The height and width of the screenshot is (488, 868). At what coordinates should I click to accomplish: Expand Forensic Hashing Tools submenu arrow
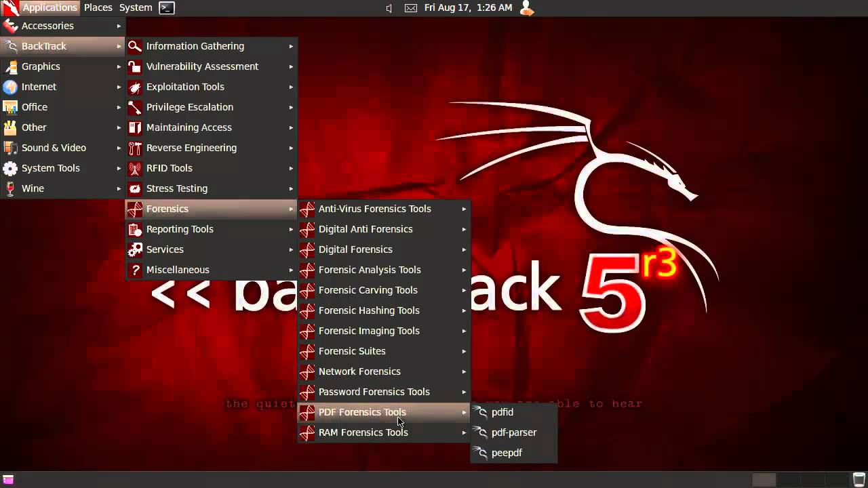tap(465, 310)
